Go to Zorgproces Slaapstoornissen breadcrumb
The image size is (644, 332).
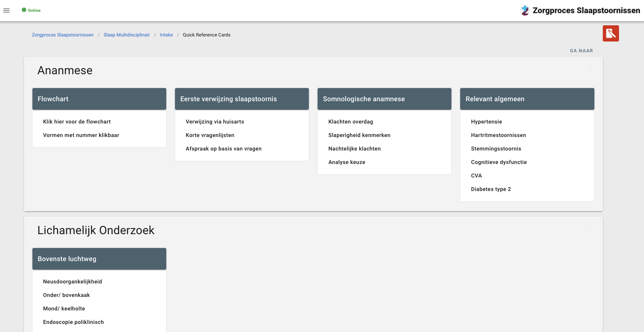point(63,35)
